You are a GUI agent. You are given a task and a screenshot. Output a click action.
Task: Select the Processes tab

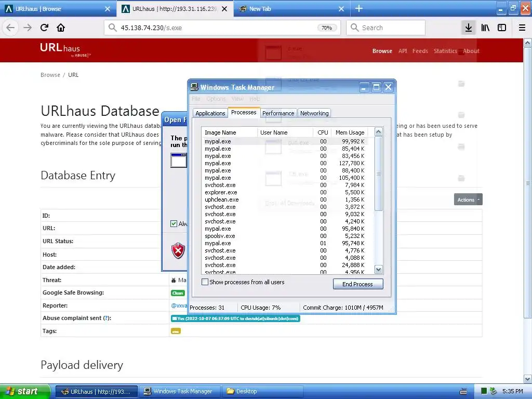[x=244, y=112]
